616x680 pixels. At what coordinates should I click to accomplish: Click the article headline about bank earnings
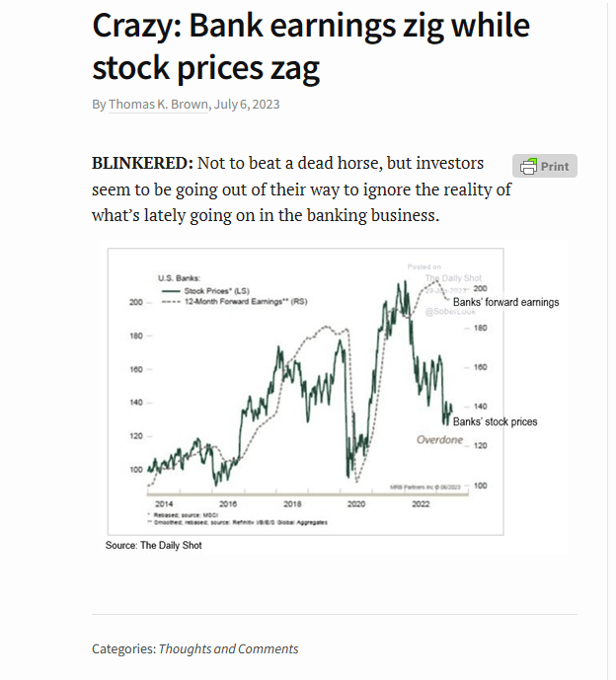311,46
